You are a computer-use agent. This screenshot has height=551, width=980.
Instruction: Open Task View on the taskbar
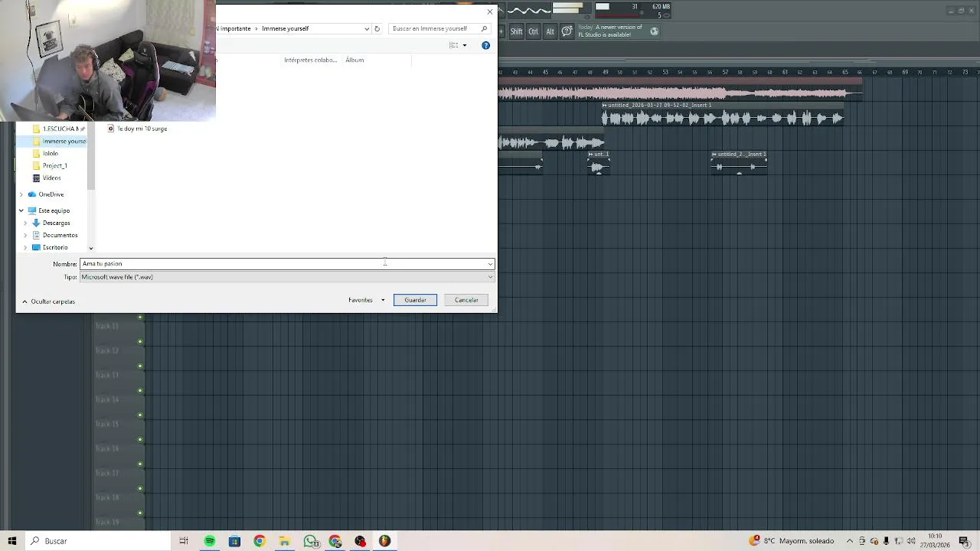pyautogui.click(x=184, y=541)
